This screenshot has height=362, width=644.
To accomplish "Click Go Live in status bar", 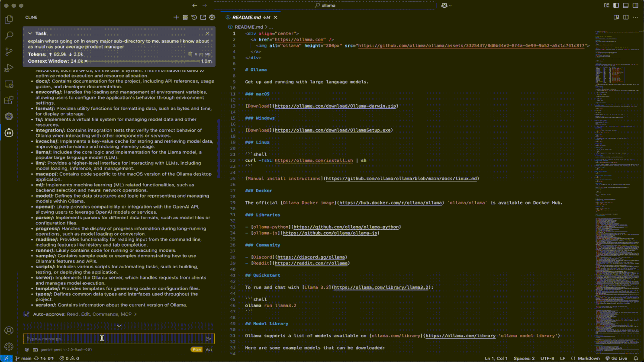I will (616, 358).
